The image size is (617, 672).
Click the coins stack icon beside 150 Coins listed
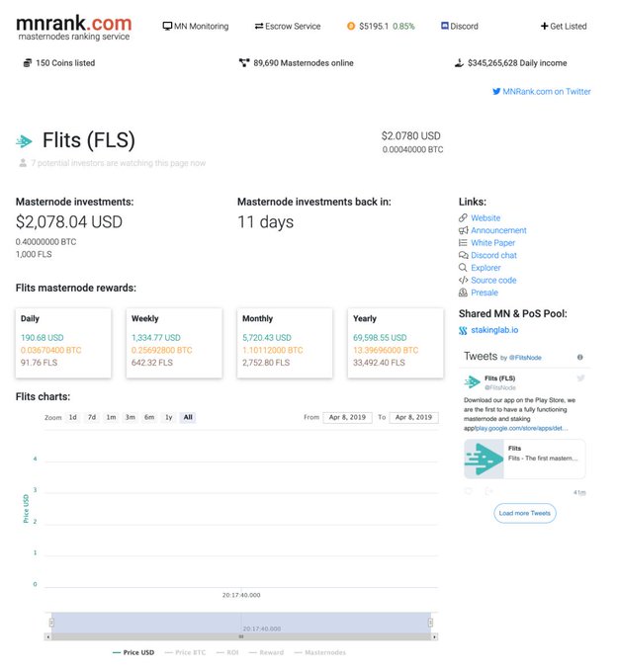click(28, 63)
